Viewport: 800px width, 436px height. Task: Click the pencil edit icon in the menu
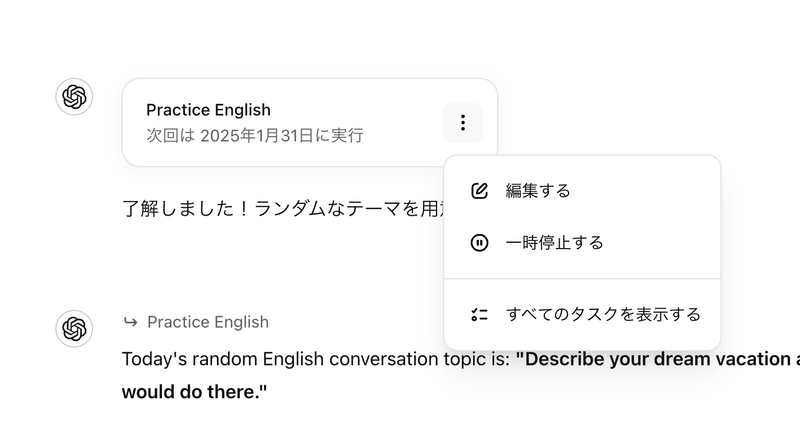tap(479, 190)
